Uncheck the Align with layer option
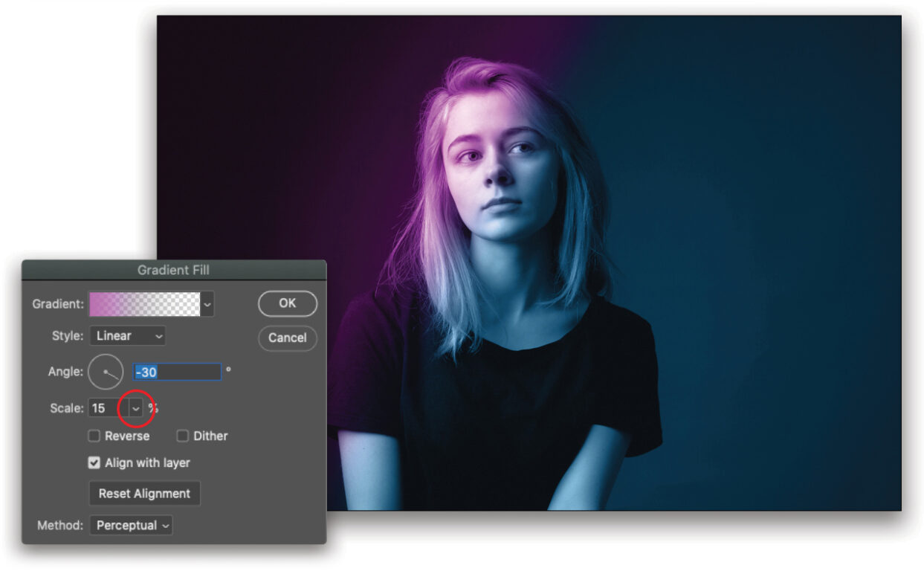This screenshot has width=924, height=571. click(x=94, y=462)
